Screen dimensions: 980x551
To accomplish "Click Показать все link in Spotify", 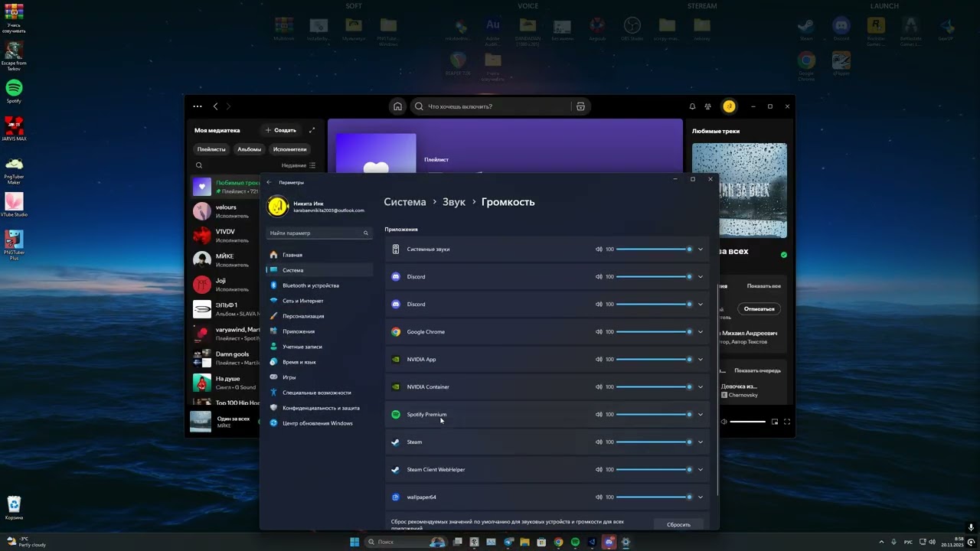I will (x=764, y=285).
